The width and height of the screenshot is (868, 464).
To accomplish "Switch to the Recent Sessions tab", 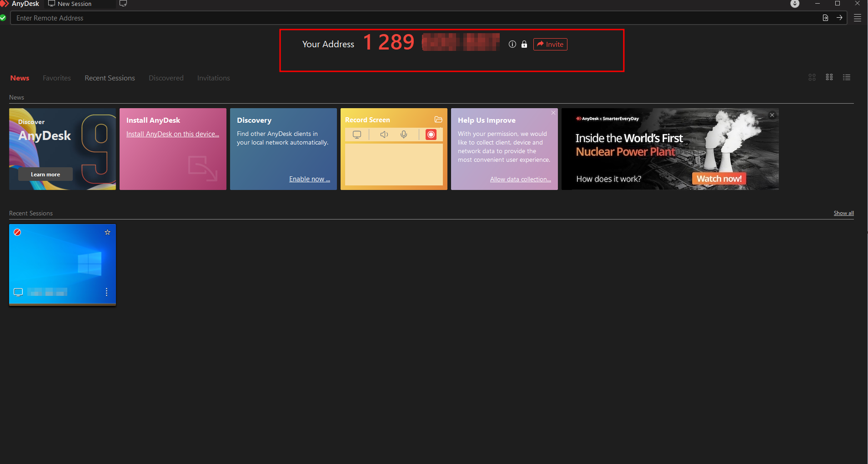I will point(110,78).
